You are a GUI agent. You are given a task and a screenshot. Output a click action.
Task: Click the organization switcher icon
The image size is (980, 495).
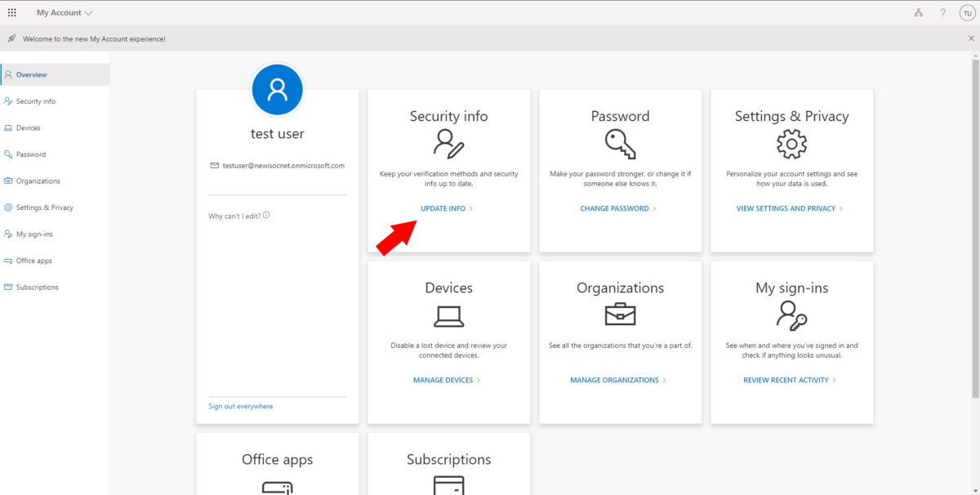[x=918, y=12]
